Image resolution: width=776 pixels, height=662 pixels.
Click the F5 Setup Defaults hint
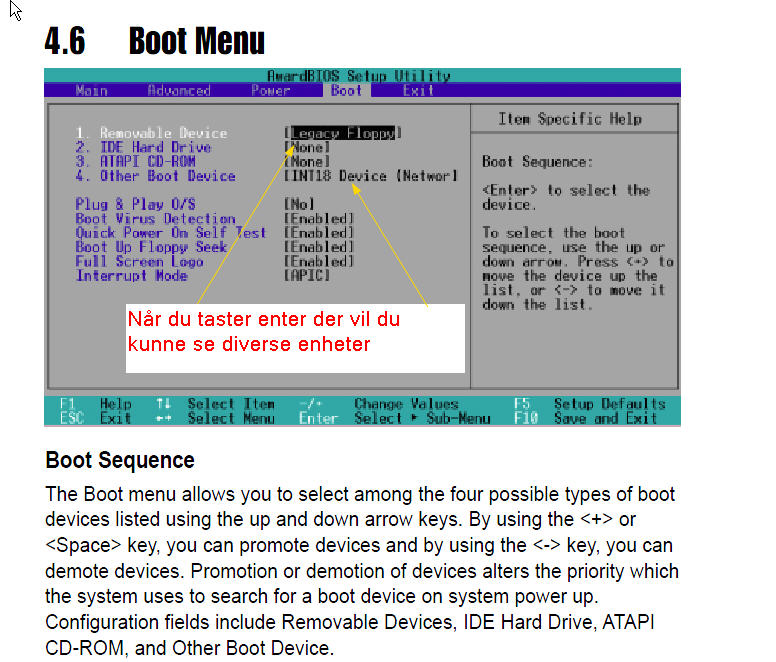[x=590, y=404]
